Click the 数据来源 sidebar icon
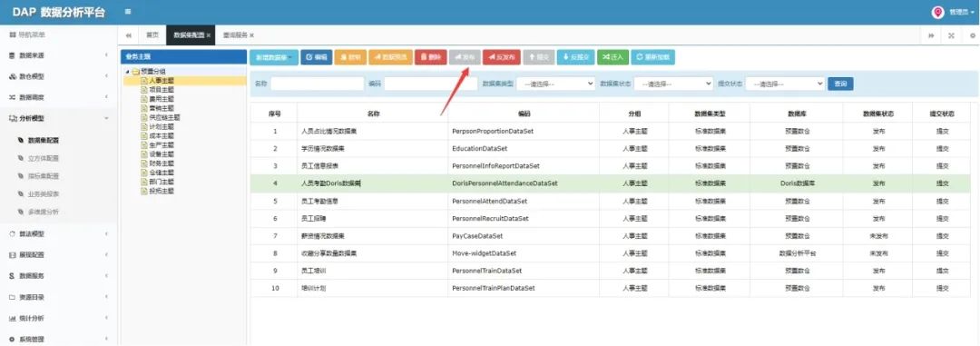 coord(11,55)
